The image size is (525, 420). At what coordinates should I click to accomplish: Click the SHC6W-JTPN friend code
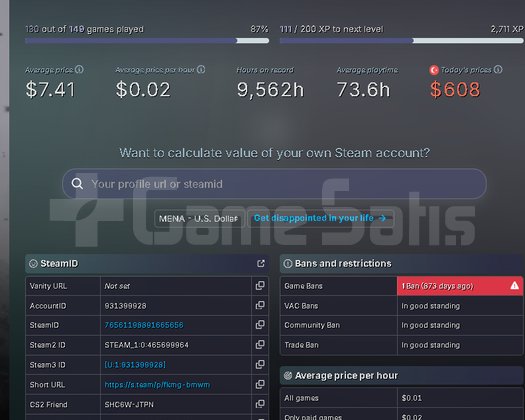coord(129,404)
